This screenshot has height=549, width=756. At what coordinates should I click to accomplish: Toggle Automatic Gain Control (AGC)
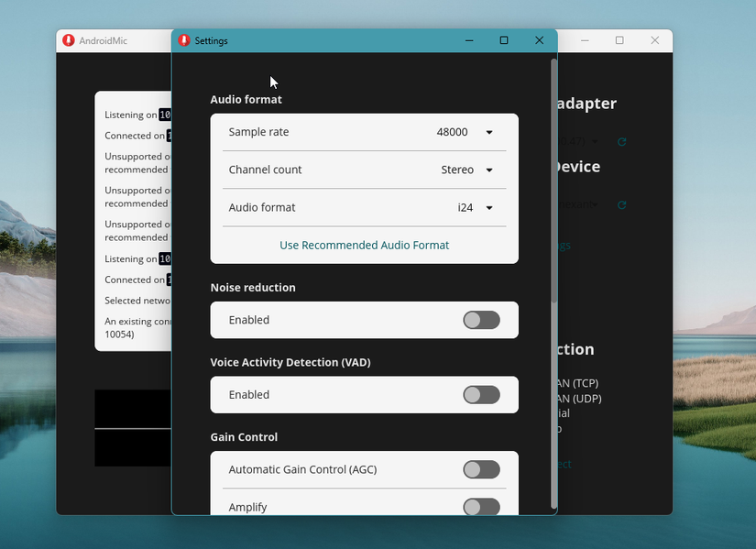[x=481, y=469]
